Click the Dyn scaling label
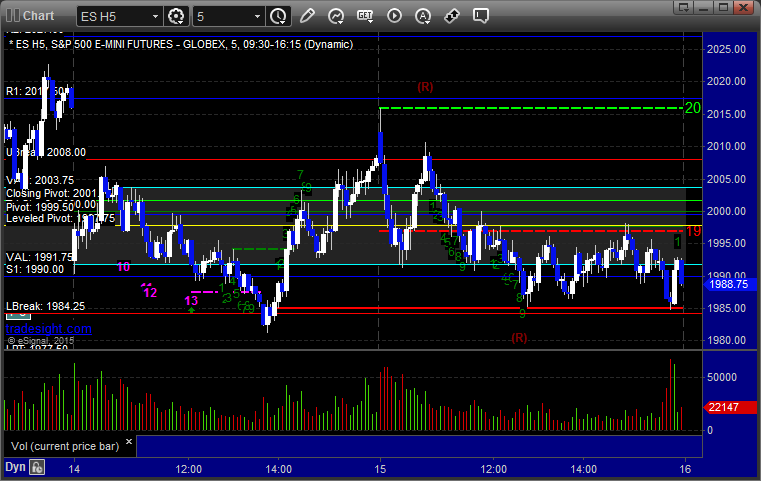Viewport: 761px width, 481px height. pos(15,467)
